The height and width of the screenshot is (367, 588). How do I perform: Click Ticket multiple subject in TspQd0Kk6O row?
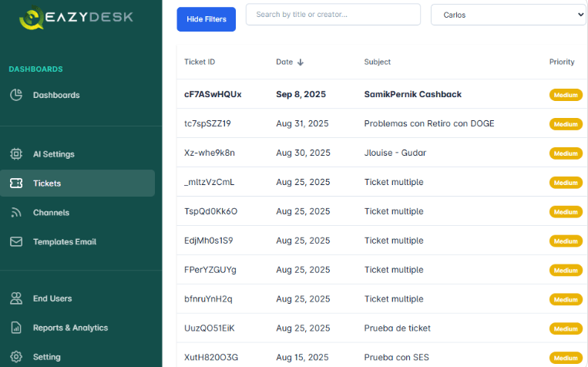click(x=394, y=211)
